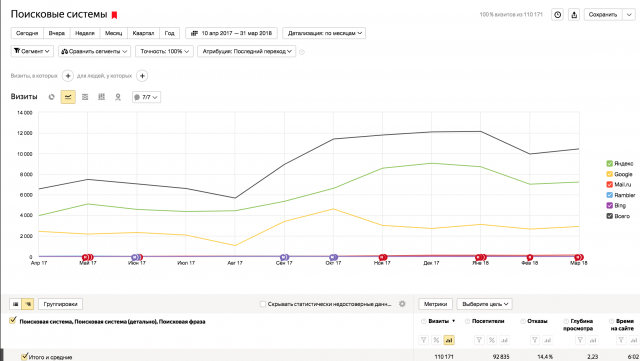Viewport: 640px width, 361px height.
Task: Click the Метрики button
Action: [x=436, y=304]
